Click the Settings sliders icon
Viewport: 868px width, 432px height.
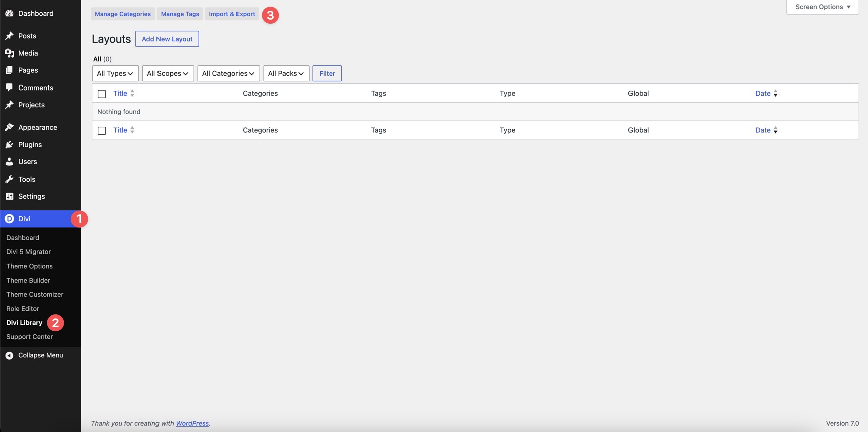pyautogui.click(x=9, y=196)
